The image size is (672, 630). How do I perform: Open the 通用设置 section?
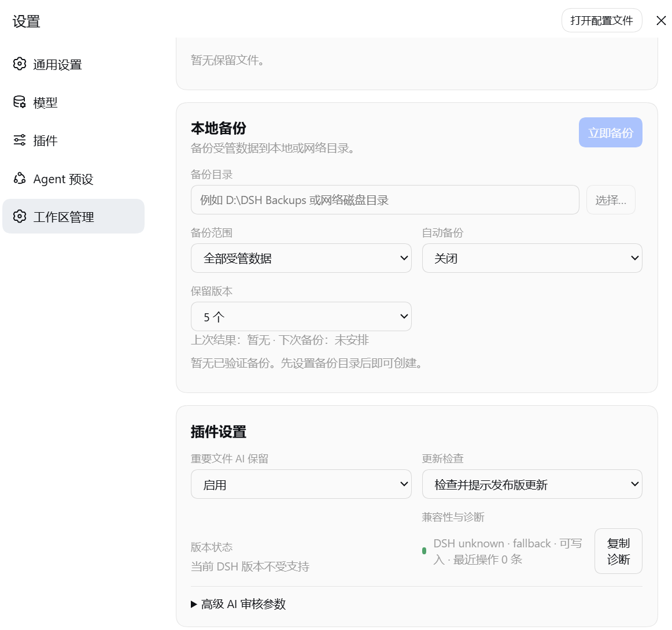(73, 64)
